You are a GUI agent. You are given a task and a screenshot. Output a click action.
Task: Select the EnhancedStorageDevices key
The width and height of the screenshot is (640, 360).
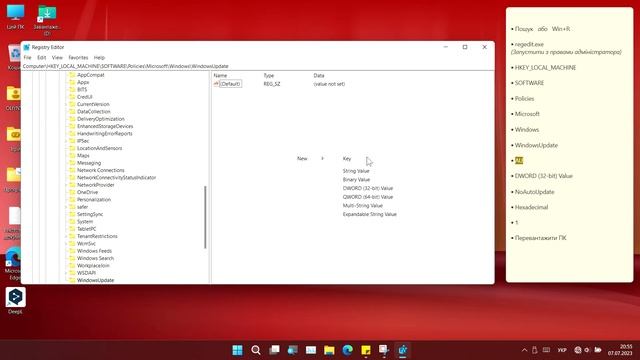[x=105, y=126]
